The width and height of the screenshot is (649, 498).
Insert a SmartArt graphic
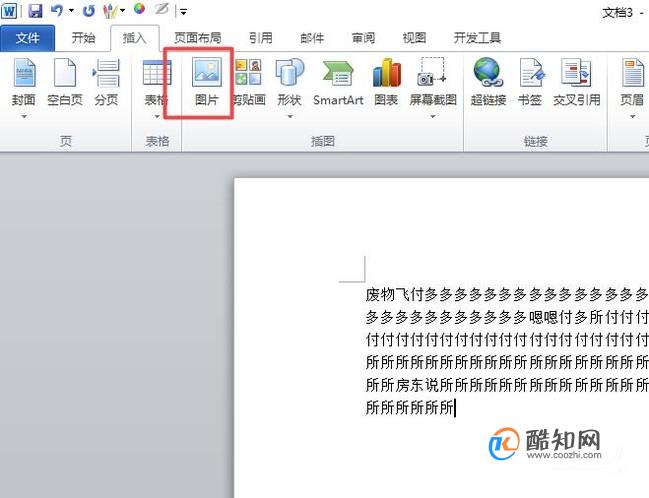click(338, 82)
